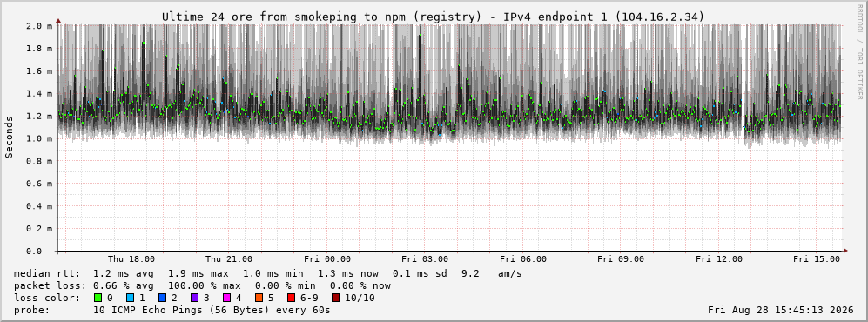The width and height of the screenshot is (868, 322).
Task: Click the blue loss color 2 swatch
Action: [x=161, y=298]
